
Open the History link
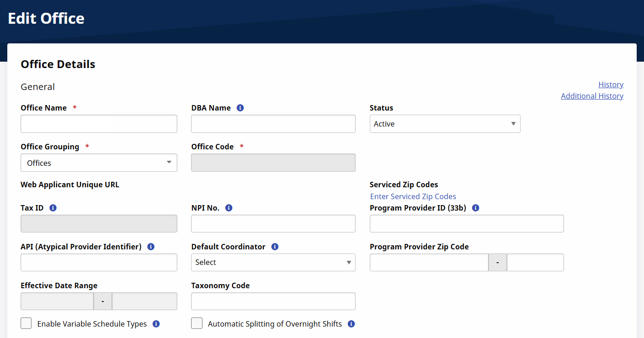611,84
